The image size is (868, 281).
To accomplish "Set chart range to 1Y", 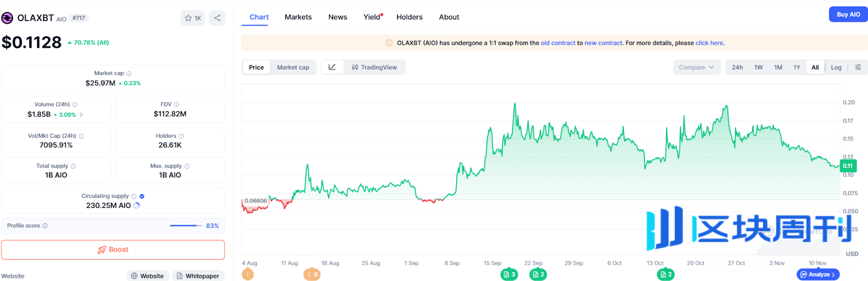I will coord(797,67).
